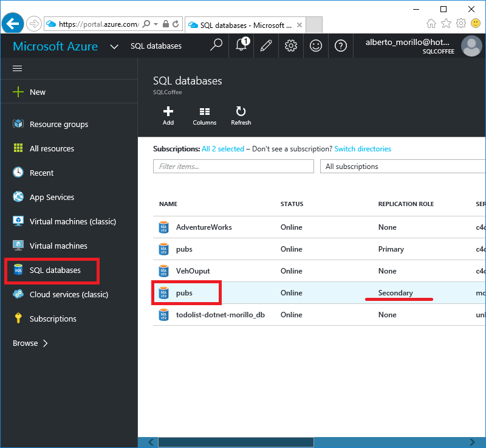Click the SQL databases breadcrumb in top bar
486x448 pixels.
[x=156, y=46]
